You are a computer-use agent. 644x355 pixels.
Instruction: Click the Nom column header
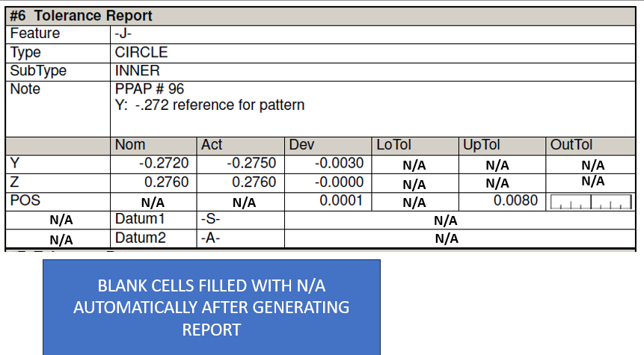coord(130,145)
